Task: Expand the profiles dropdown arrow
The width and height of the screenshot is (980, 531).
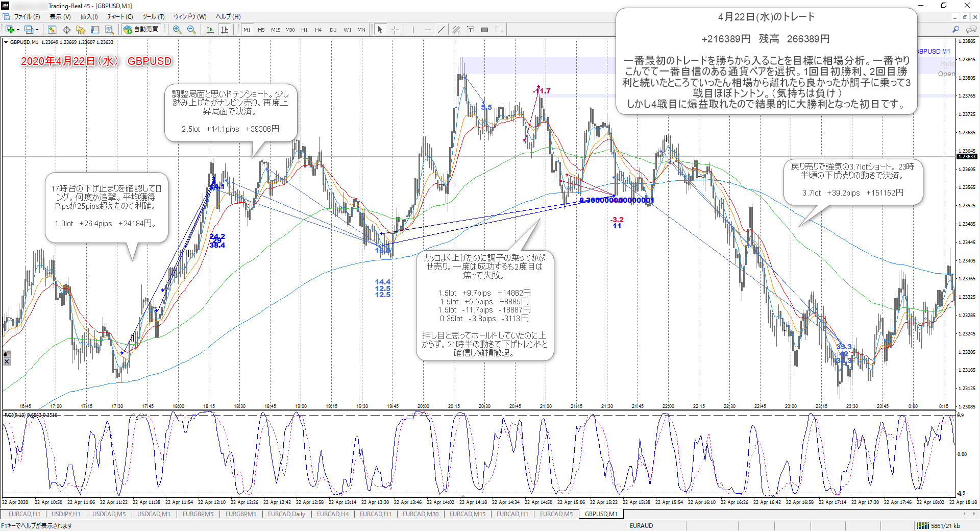Action: [37, 30]
